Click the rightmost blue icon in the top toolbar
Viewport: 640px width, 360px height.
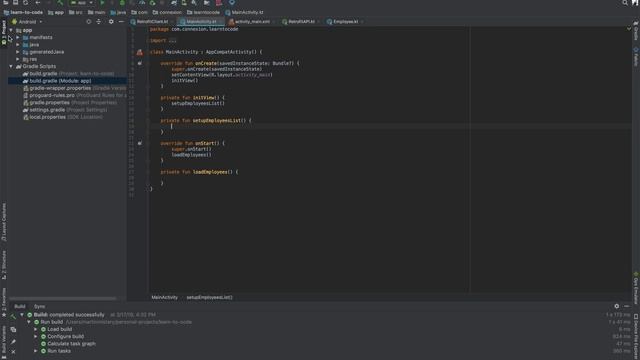point(231,3)
